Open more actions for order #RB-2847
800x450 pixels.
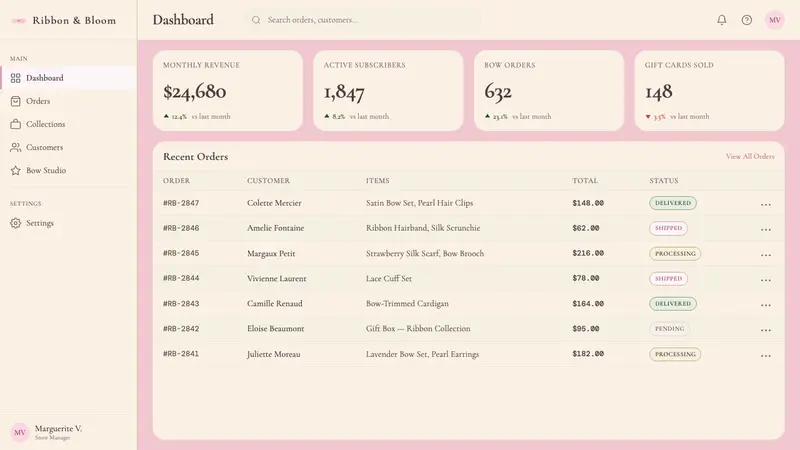(x=765, y=205)
